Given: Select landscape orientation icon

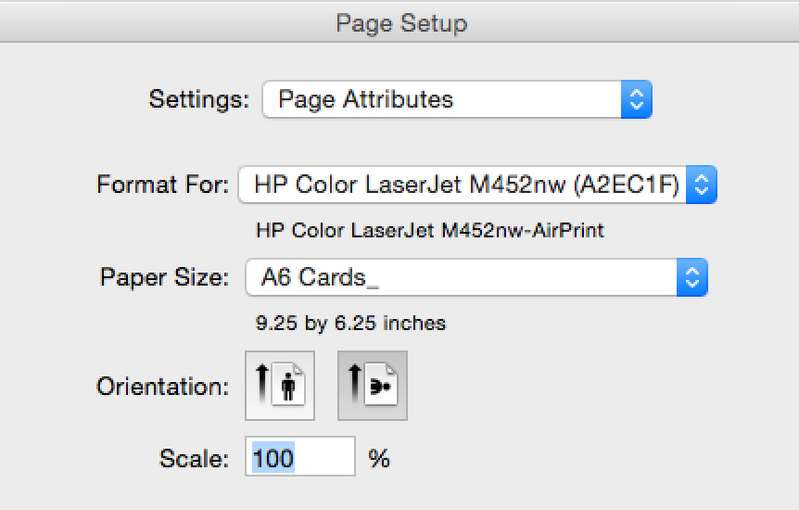Looking at the screenshot, I should tap(372, 386).
